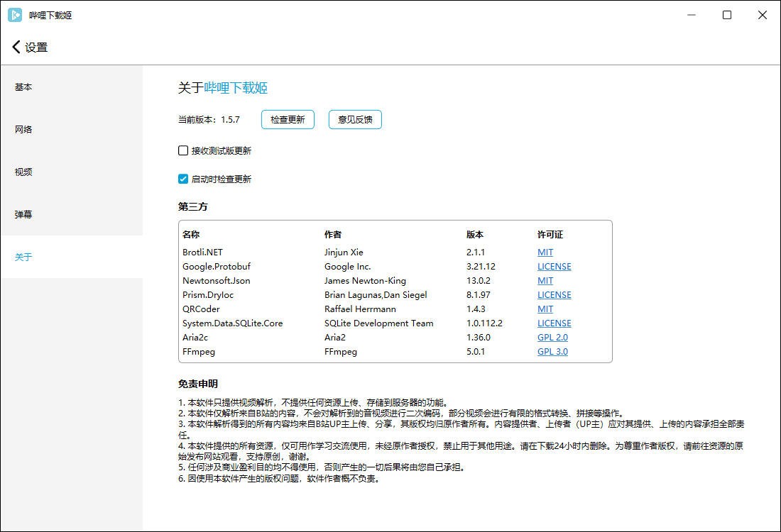Click the 作者 column header
This screenshot has width=781, height=532.
[x=333, y=234]
